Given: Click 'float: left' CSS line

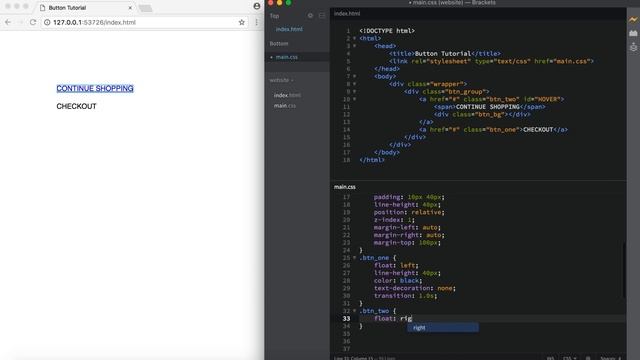Looking at the screenshot, I should point(396,265).
